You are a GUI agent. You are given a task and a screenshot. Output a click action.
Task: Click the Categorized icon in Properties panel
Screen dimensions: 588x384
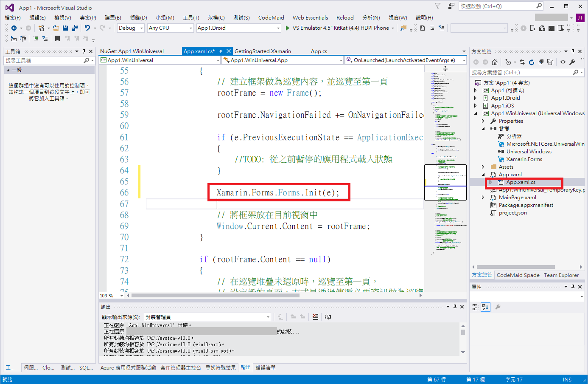(x=476, y=307)
